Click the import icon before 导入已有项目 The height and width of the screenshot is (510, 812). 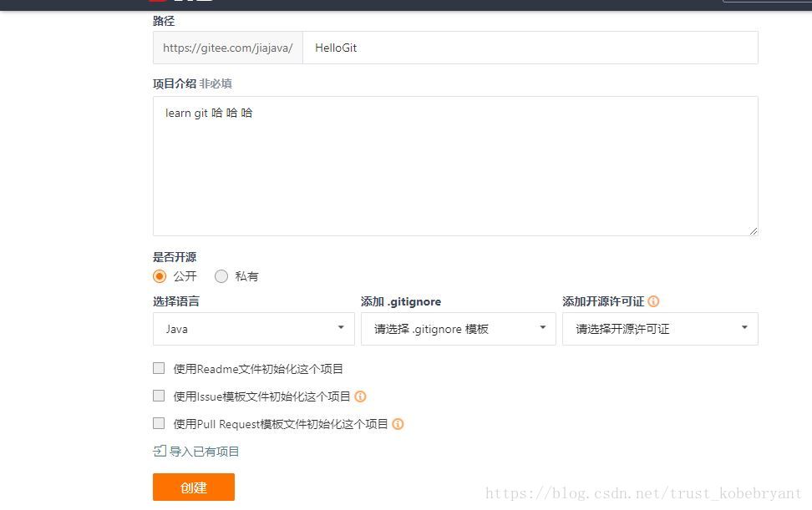(x=160, y=451)
